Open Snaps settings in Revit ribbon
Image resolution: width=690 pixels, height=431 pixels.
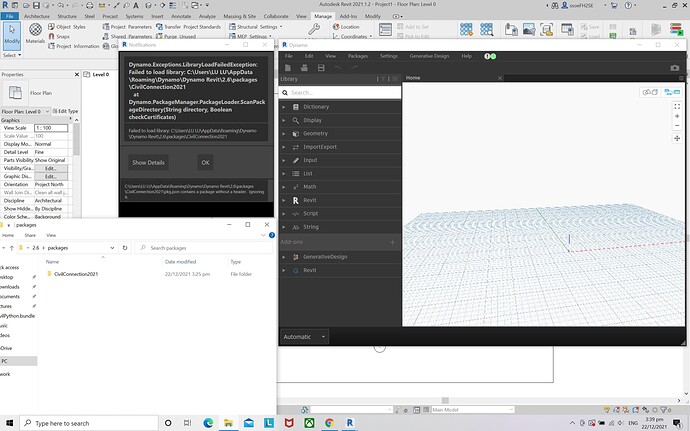59,37
